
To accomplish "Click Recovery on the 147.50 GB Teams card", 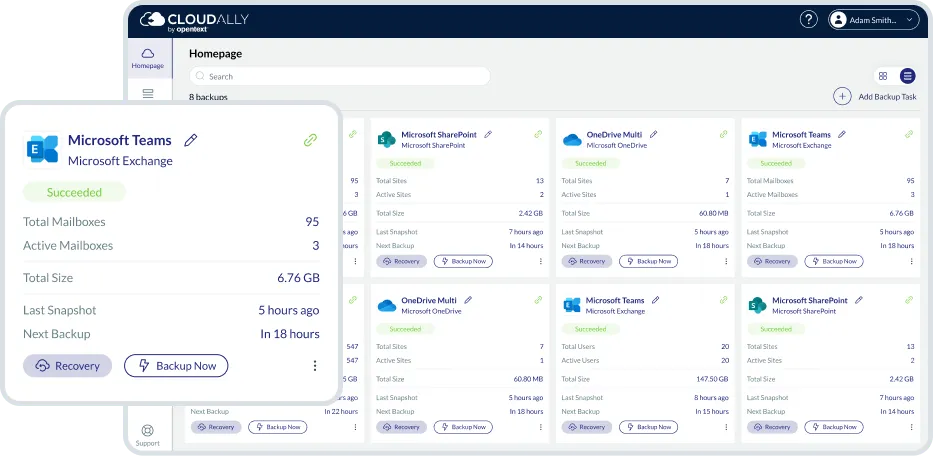I will pyautogui.click(x=587, y=427).
